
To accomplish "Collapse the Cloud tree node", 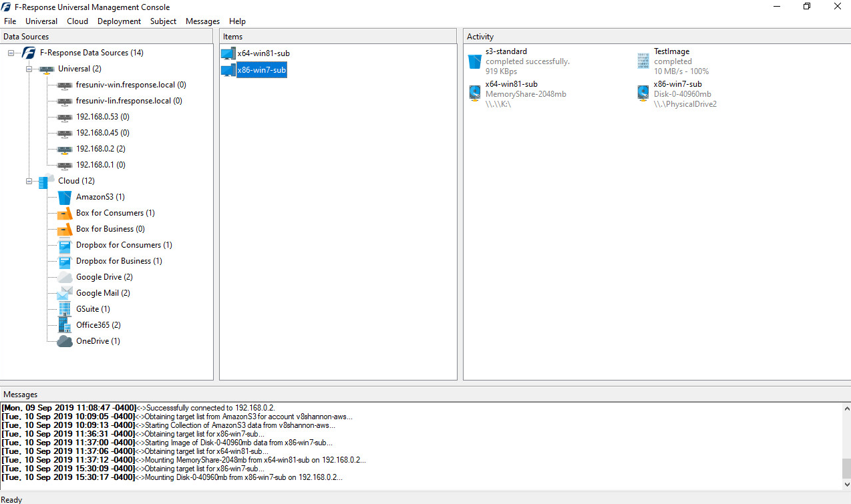I will pos(29,181).
